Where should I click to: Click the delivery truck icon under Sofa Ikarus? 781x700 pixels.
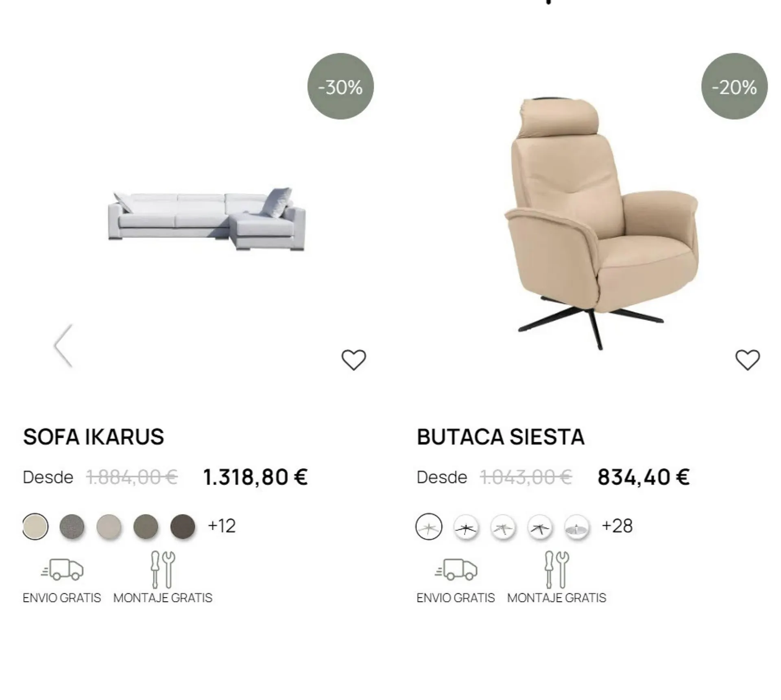pos(62,569)
